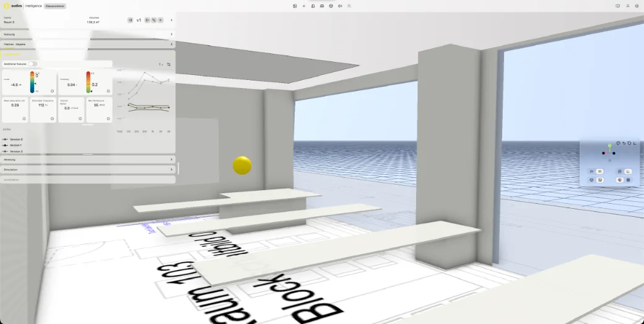Click the reset rotation icon in view panel
644x324 pixels.
(629, 143)
